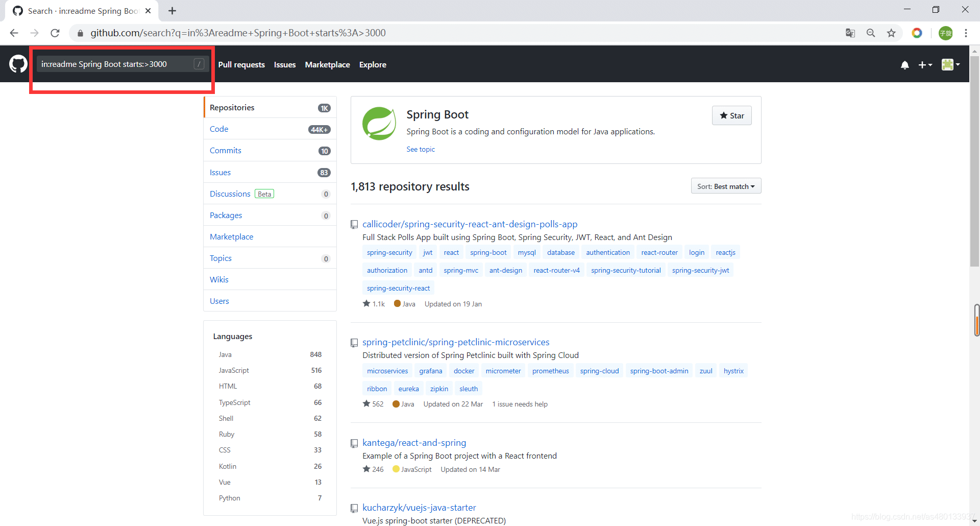The width and height of the screenshot is (980, 526).
Task: Open Chrome three-dot menu
Action: point(966,33)
